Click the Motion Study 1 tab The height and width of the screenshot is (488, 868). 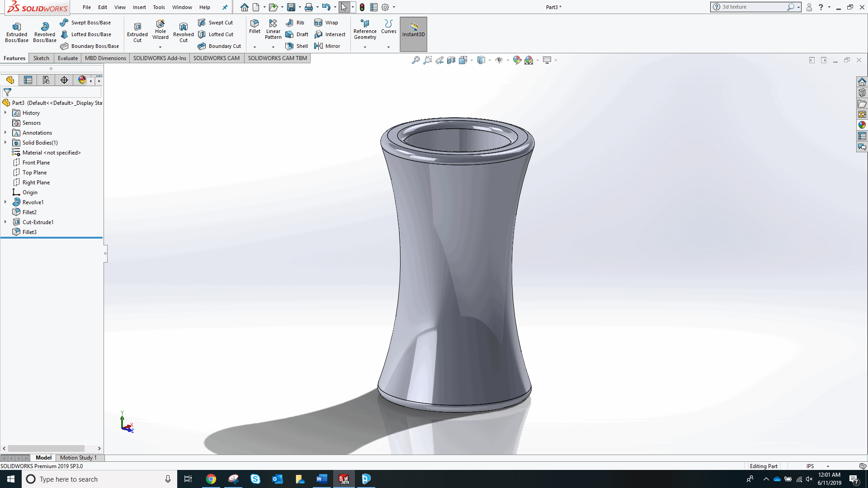tap(78, 458)
